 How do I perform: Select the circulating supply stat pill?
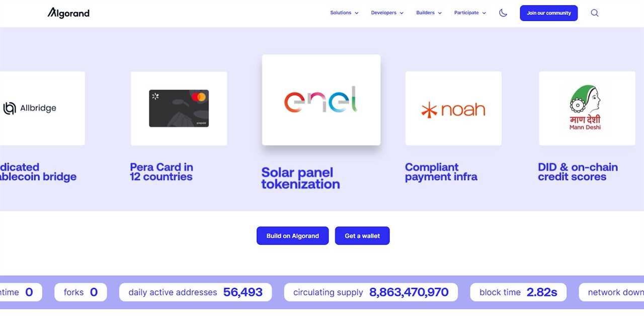pyautogui.click(x=371, y=292)
